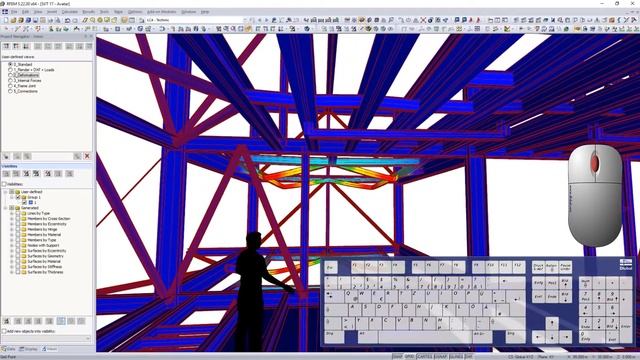Viewport: 640px width, 360px height.
Task: Expand the Surfaces by Geometry node
Action: pyautogui.click(x=12, y=256)
